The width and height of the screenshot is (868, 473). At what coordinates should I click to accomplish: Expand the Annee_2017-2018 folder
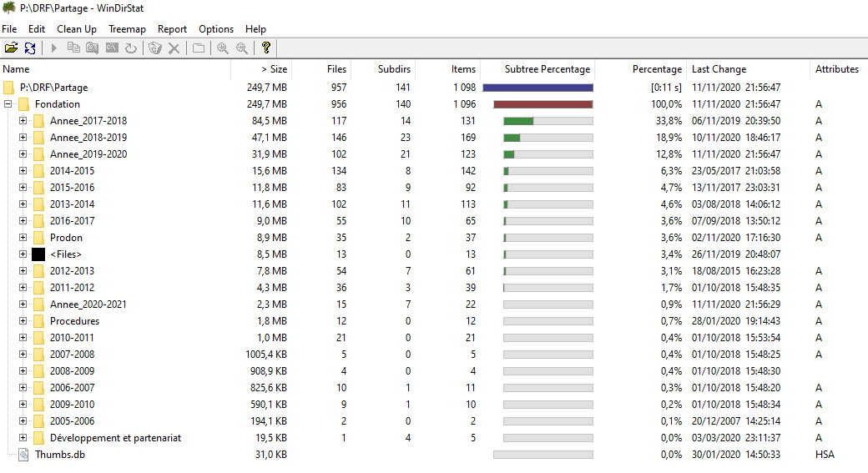pos(23,121)
